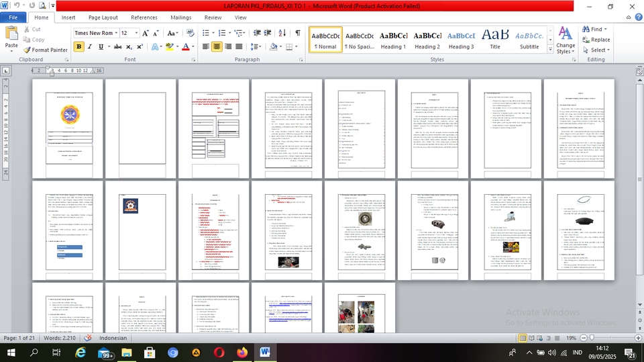Apply the red font color swatch

click(186, 47)
